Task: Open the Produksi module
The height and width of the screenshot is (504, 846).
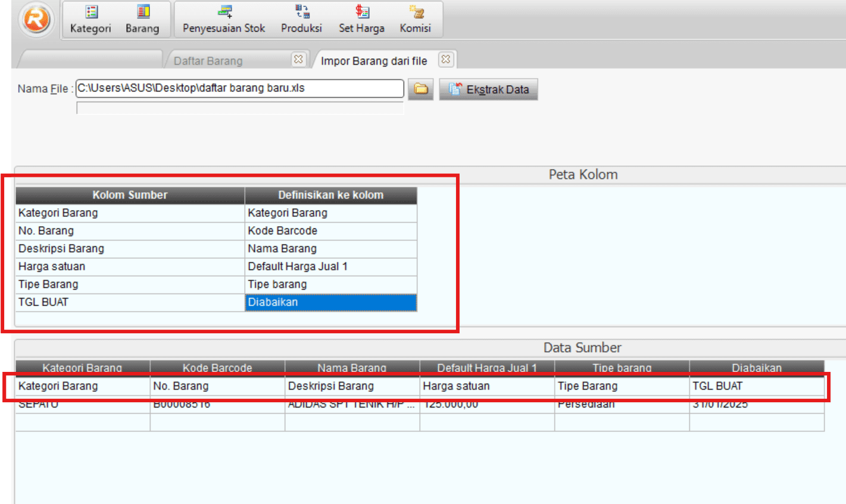Action: coord(301,19)
